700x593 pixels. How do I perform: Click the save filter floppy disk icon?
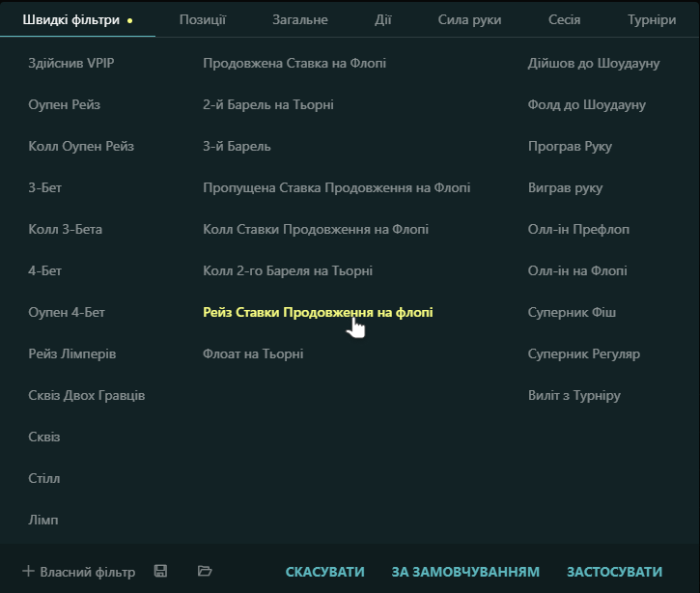point(160,571)
